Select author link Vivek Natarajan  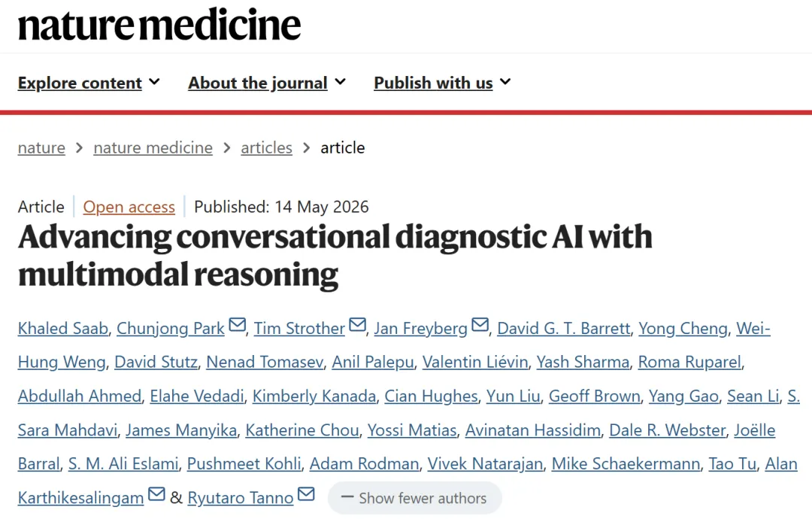point(485,464)
